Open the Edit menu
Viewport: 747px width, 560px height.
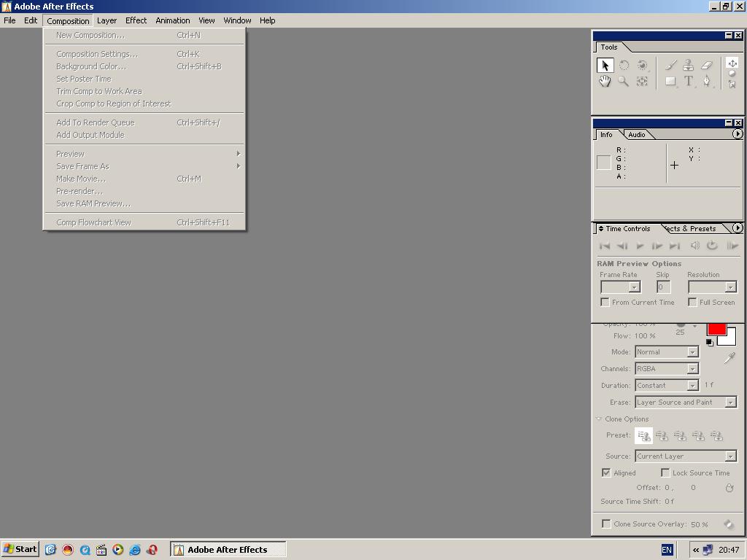click(x=31, y=20)
